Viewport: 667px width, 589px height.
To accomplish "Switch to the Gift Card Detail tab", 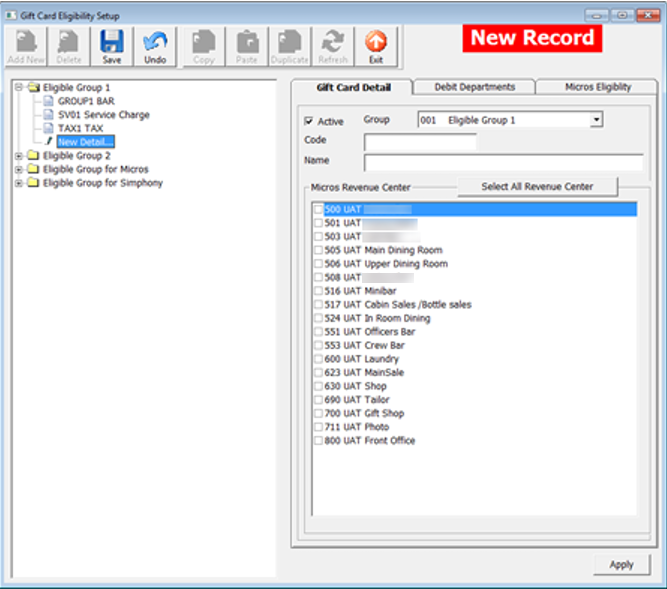I will (353, 88).
